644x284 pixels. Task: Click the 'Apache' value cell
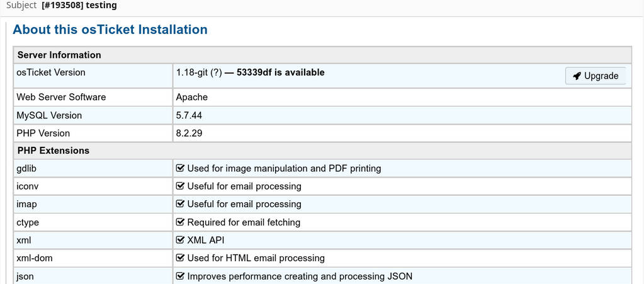pos(402,97)
